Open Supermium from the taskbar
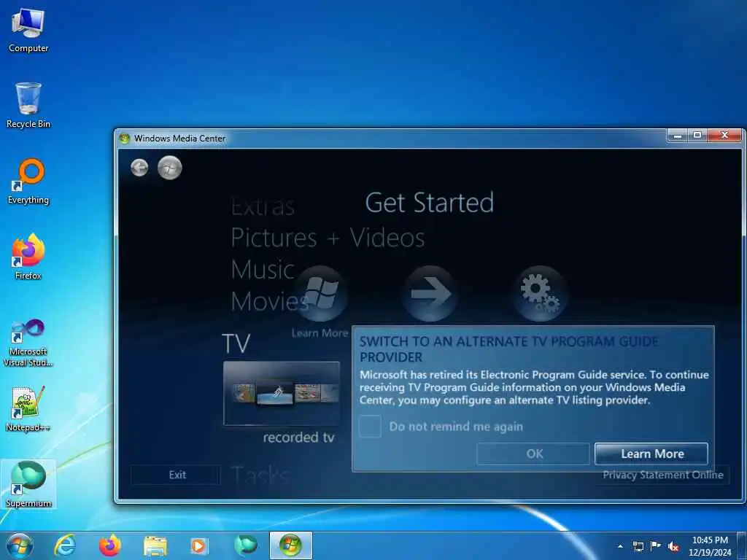 [x=245, y=545]
